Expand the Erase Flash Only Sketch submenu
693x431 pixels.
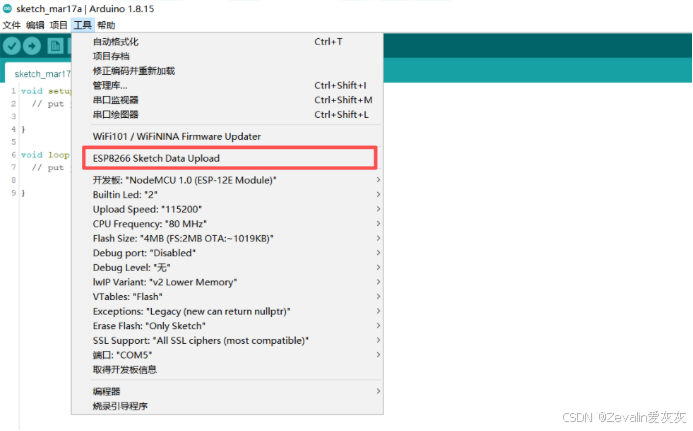227,326
